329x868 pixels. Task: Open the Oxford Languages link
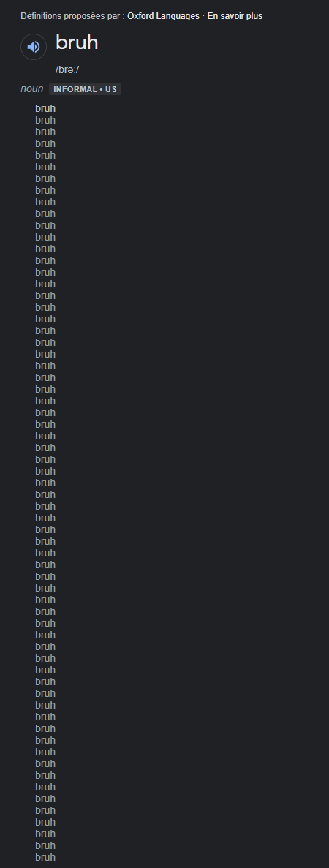163,16
